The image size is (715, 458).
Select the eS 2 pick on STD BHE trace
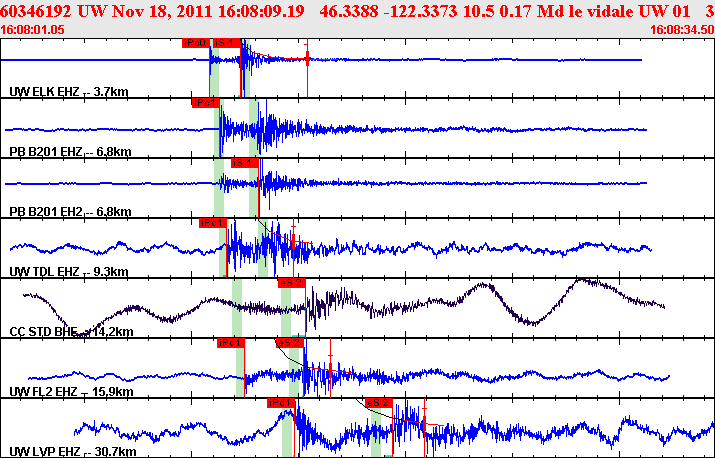pos(292,283)
